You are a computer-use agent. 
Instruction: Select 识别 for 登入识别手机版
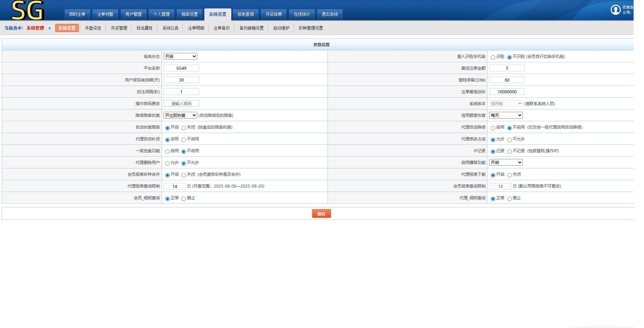[x=493, y=57]
